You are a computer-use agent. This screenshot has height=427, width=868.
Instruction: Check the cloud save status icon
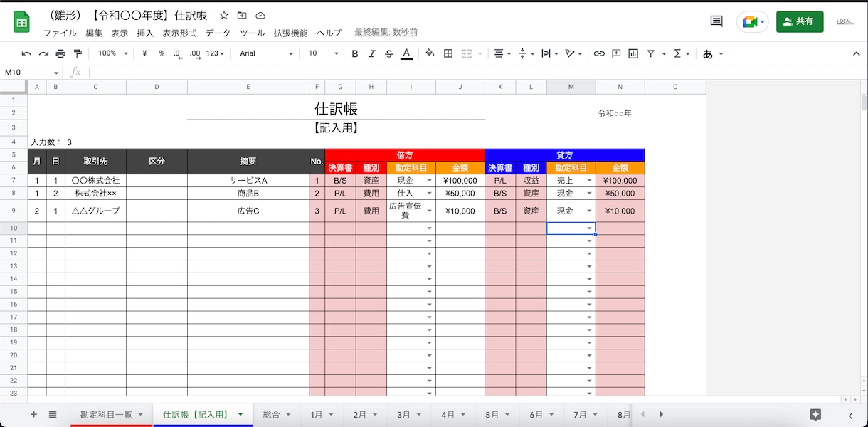(x=260, y=15)
